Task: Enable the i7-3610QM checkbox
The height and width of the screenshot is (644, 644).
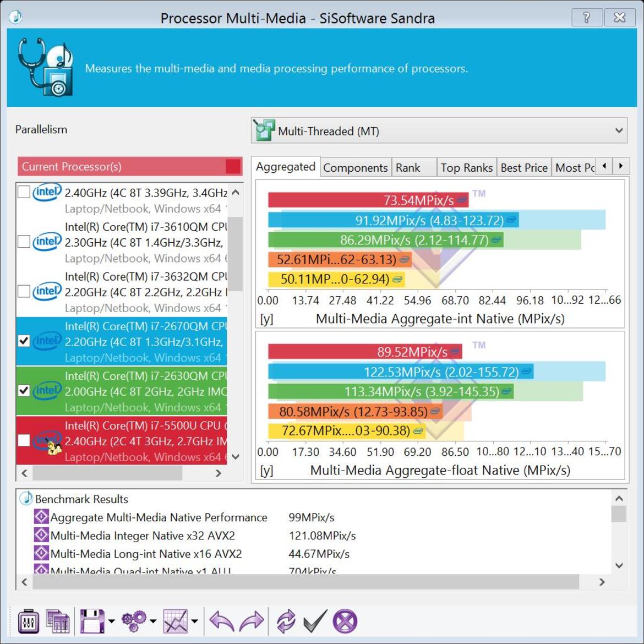Action: pos(24,242)
